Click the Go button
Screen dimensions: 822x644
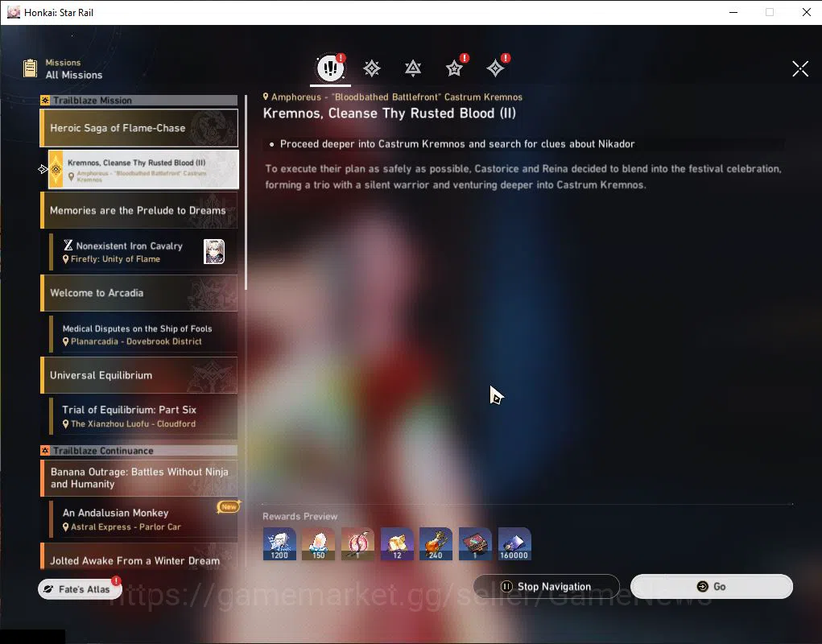pyautogui.click(x=712, y=586)
